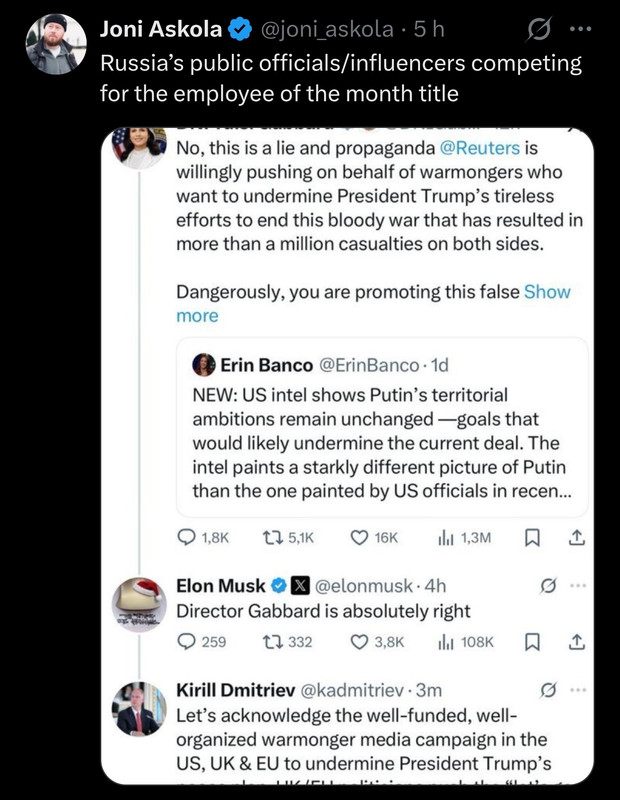
Task: Click the reply icon showing 1,8K
Action: pos(188,537)
